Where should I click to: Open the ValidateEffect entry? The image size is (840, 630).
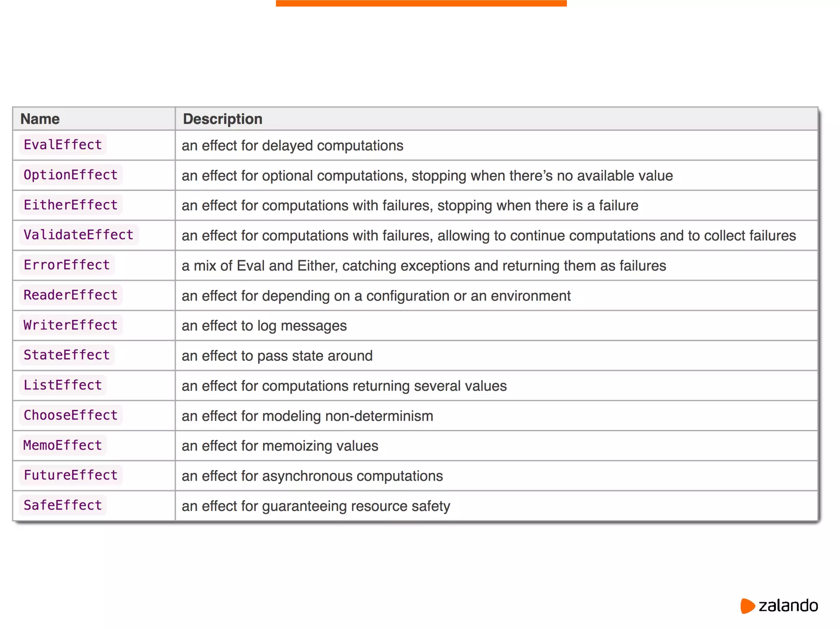(x=79, y=235)
